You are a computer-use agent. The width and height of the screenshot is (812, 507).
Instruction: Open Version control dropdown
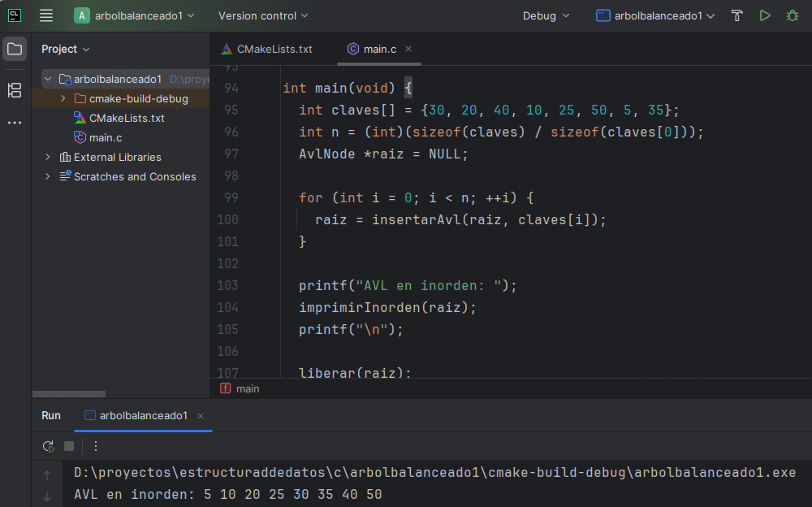coord(263,15)
